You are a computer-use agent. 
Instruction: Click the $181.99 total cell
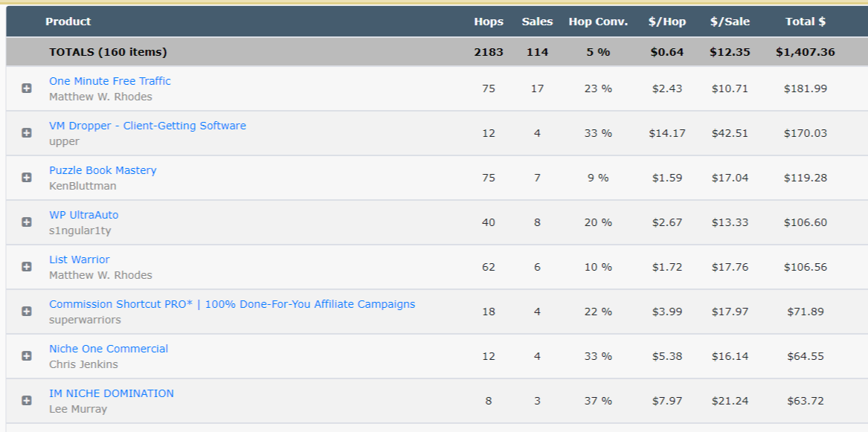click(x=806, y=88)
